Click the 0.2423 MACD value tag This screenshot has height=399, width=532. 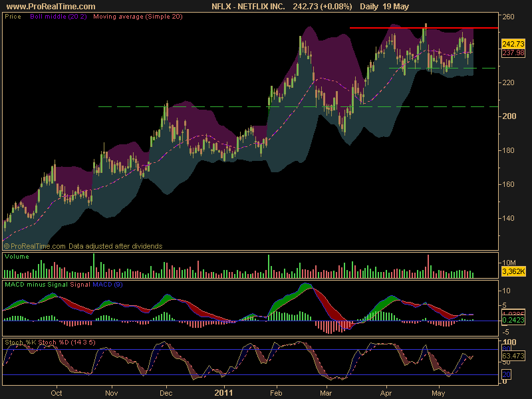tap(513, 321)
